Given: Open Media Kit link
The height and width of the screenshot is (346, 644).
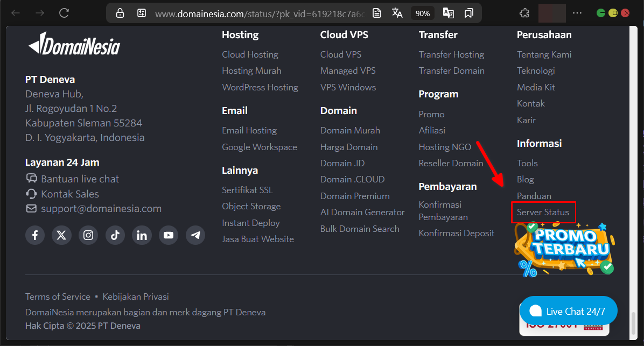Looking at the screenshot, I should 536,87.
